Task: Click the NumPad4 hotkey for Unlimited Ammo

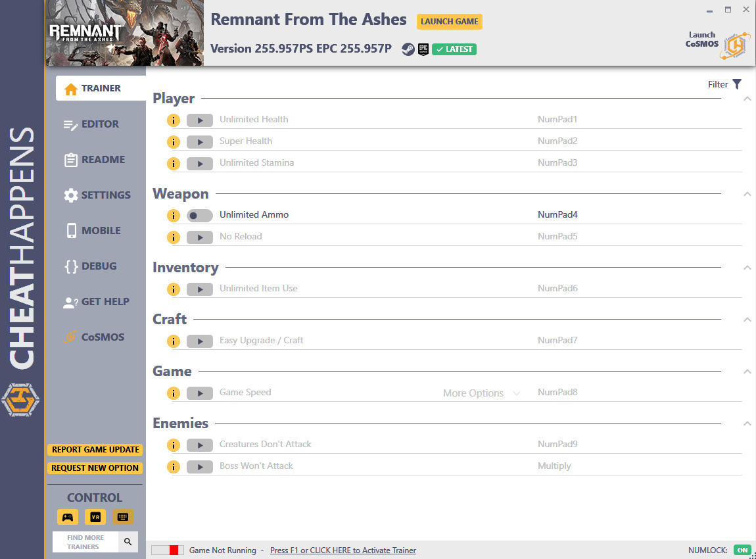Action: pyautogui.click(x=557, y=214)
